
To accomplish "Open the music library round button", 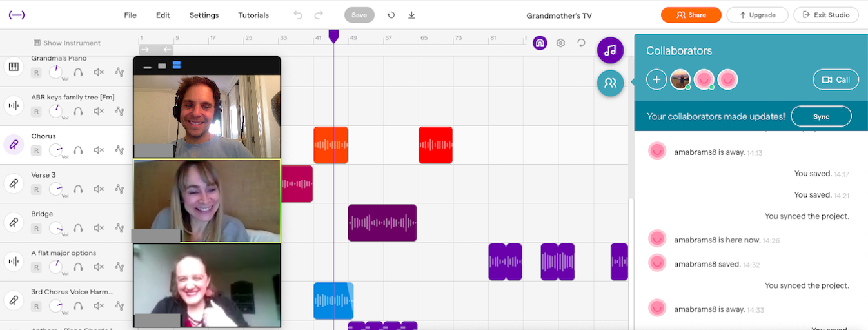I will pyautogui.click(x=610, y=50).
